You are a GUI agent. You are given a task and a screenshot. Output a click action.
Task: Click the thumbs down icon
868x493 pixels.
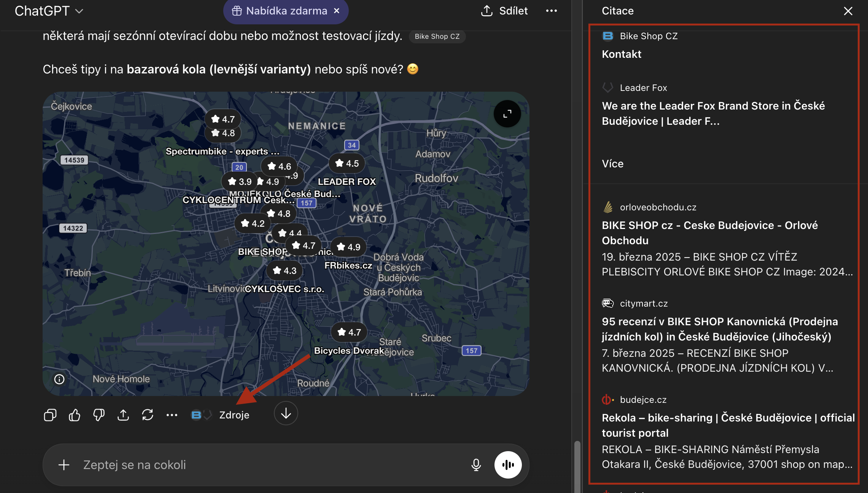click(x=99, y=415)
